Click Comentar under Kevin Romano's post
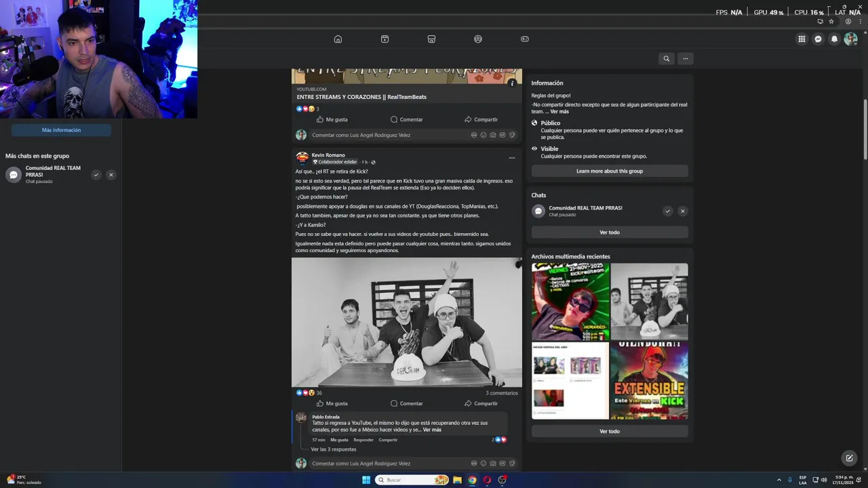This screenshot has width=868, height=488. [x=406, y=403]
